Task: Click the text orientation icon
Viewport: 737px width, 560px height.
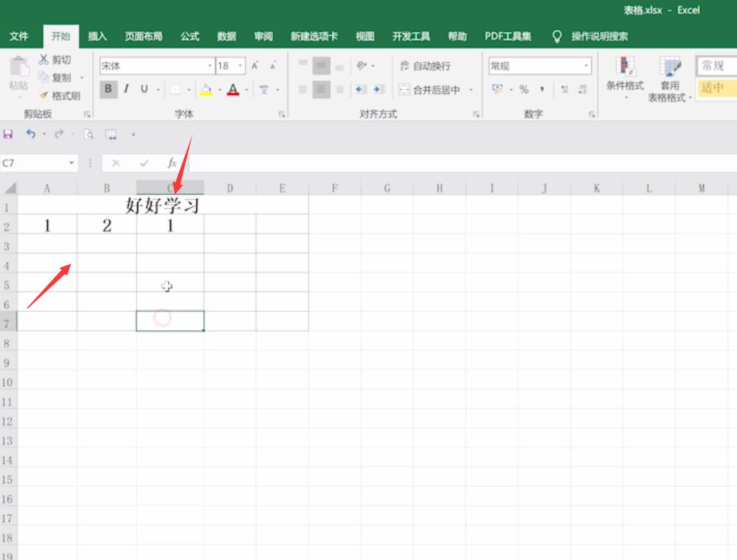Action: (x=361, y=66)
